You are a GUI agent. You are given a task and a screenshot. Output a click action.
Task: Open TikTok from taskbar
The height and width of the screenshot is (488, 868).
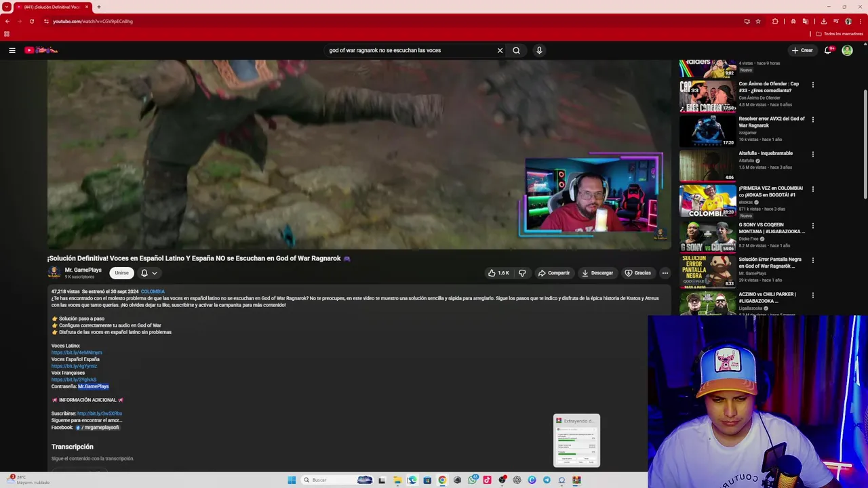pyautogui.click(x=487, y=480)
